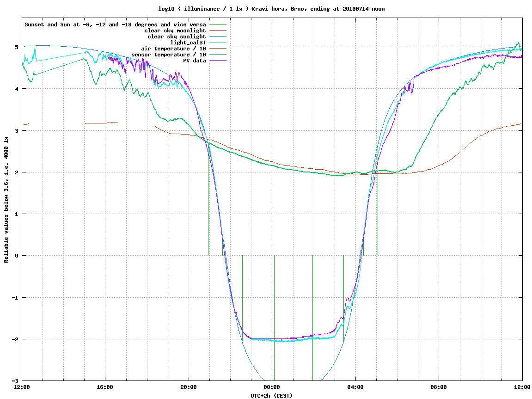Click the y-axis tick label '2'
The width and height of the screenshot is (532, 399).
click(17, 172)
